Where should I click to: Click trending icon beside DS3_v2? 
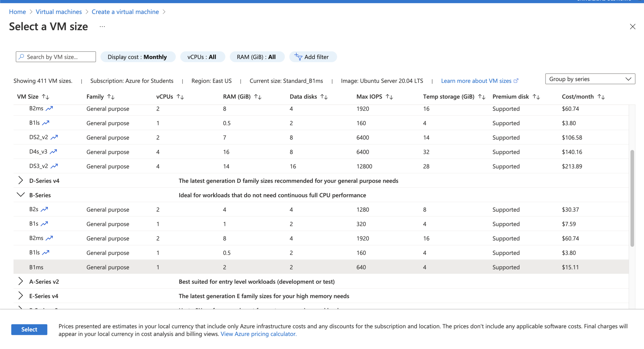pyautogui.click(x=54, y=166)
